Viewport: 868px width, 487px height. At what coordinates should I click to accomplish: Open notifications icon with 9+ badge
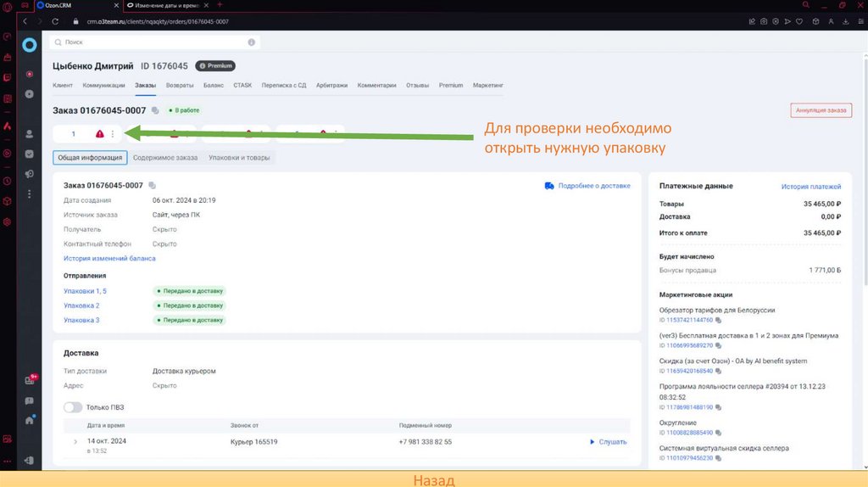[30, 380]
